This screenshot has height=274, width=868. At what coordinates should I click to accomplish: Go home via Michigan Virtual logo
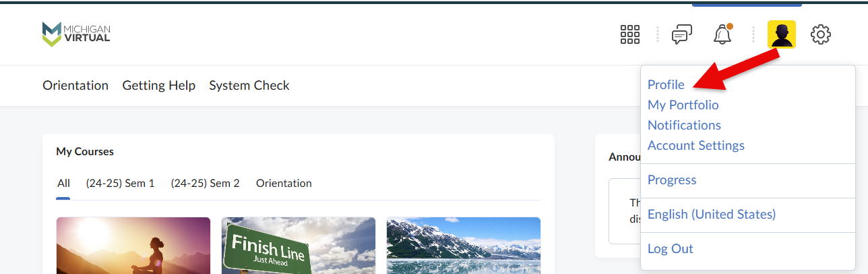76,34
